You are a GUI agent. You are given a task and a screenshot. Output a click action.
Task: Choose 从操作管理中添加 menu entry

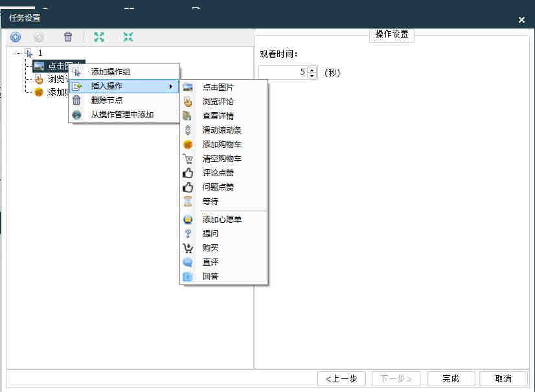point(124,115)
